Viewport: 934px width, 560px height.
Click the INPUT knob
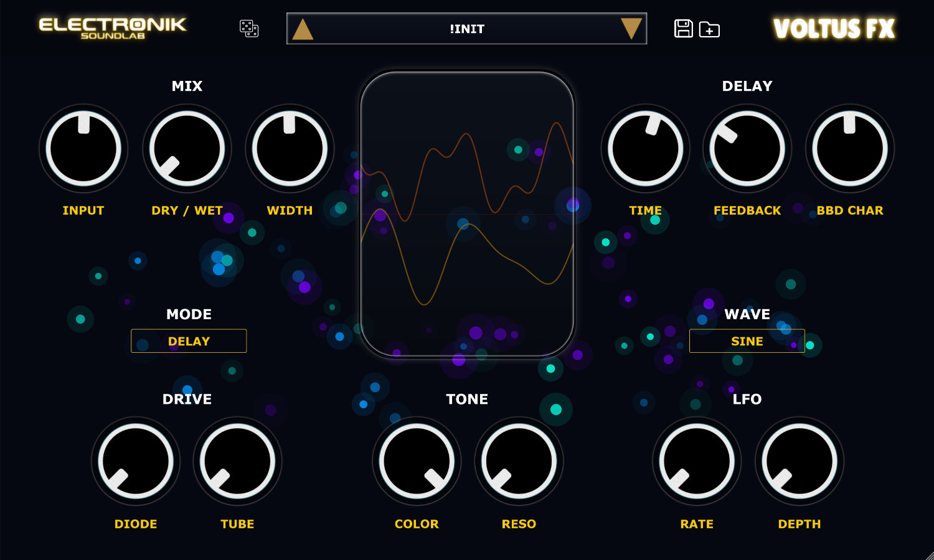pyautogui.click(x=83, y=149)
